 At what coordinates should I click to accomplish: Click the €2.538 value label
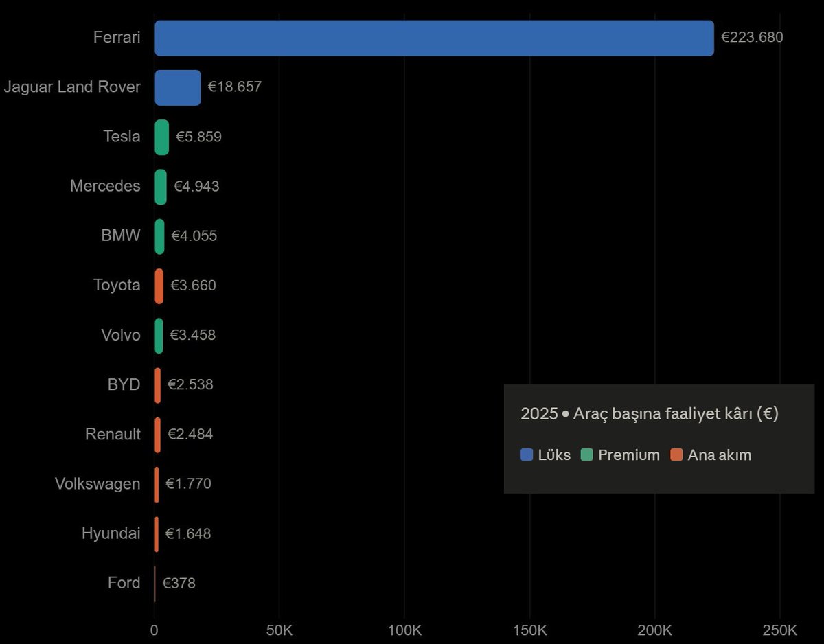pos(190,384)
